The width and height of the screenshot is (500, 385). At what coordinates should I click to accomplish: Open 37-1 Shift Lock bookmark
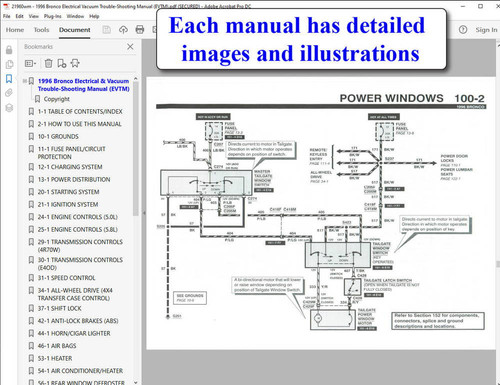click(59, 308)
